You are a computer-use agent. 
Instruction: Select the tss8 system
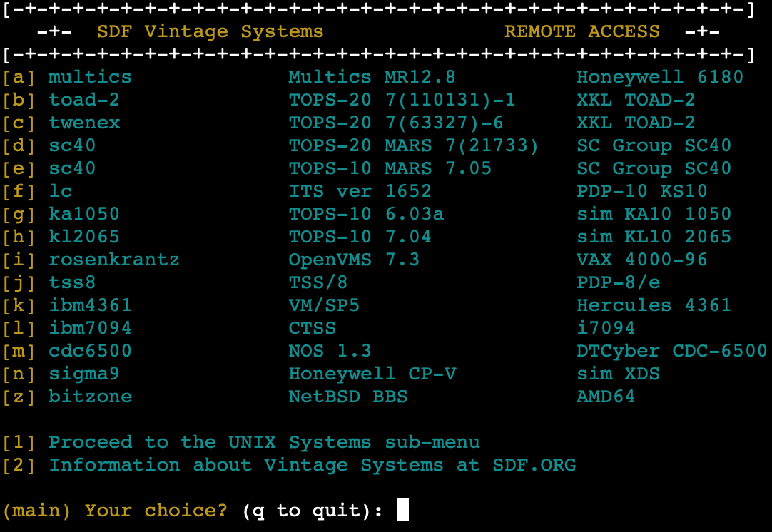(72, 282)
